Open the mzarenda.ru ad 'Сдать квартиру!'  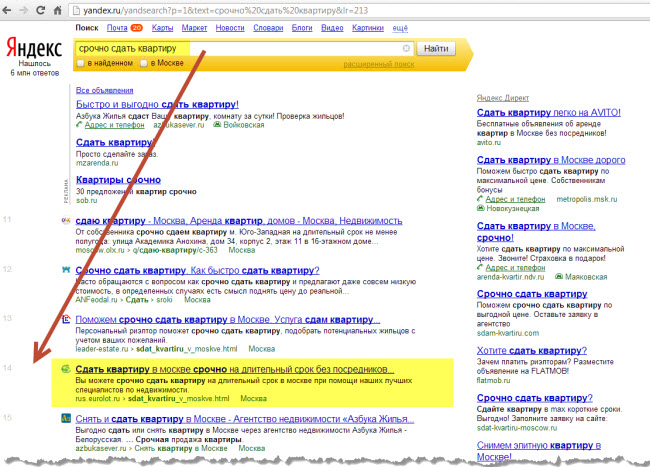point(115,142)
